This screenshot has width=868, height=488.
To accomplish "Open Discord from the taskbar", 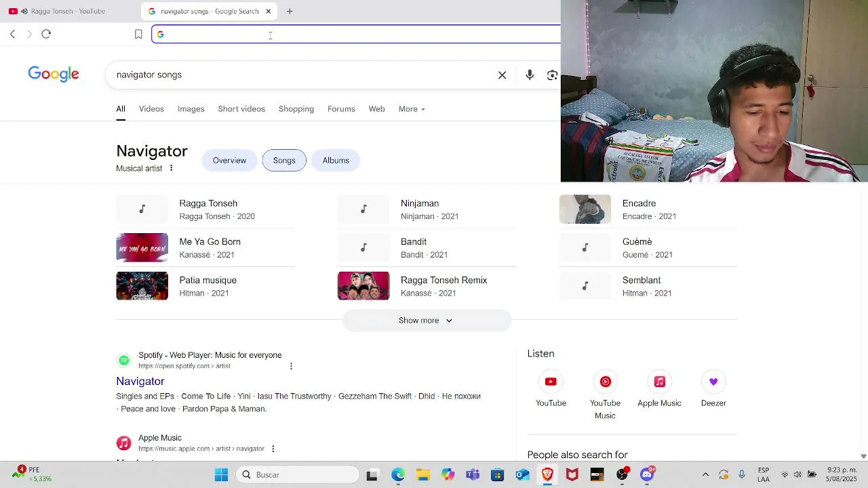I will click(647, 474).
